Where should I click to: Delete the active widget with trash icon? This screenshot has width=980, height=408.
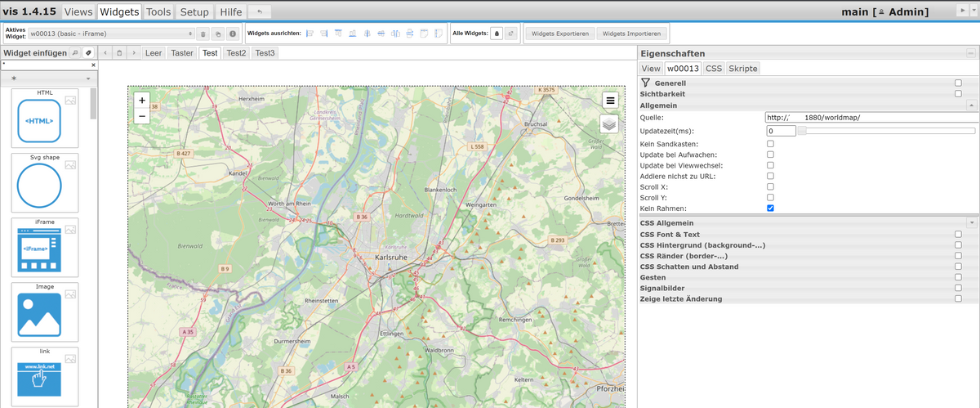203,34
